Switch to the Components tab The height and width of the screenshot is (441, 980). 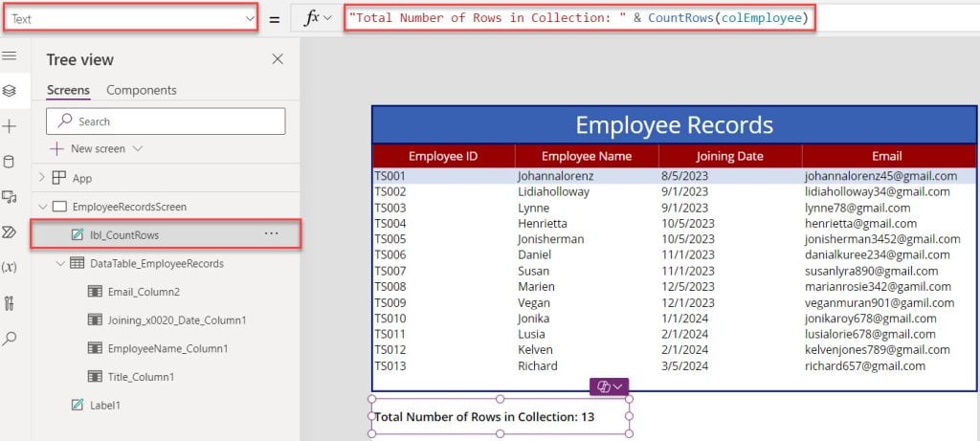[142, 90]
